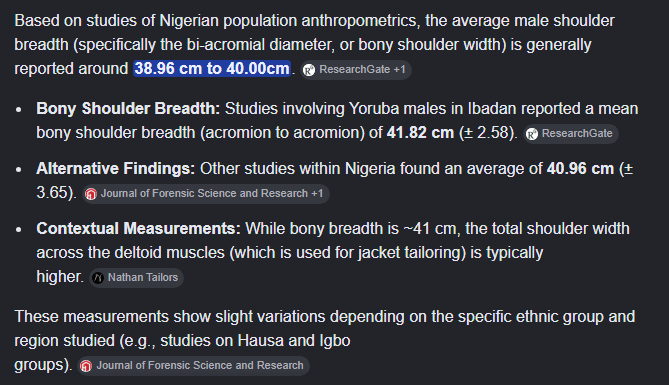This screenshot has width=669, height=385.
Task: Expand the +1 count on the Journal of Forensic Science chip
Action: (317, 193)
